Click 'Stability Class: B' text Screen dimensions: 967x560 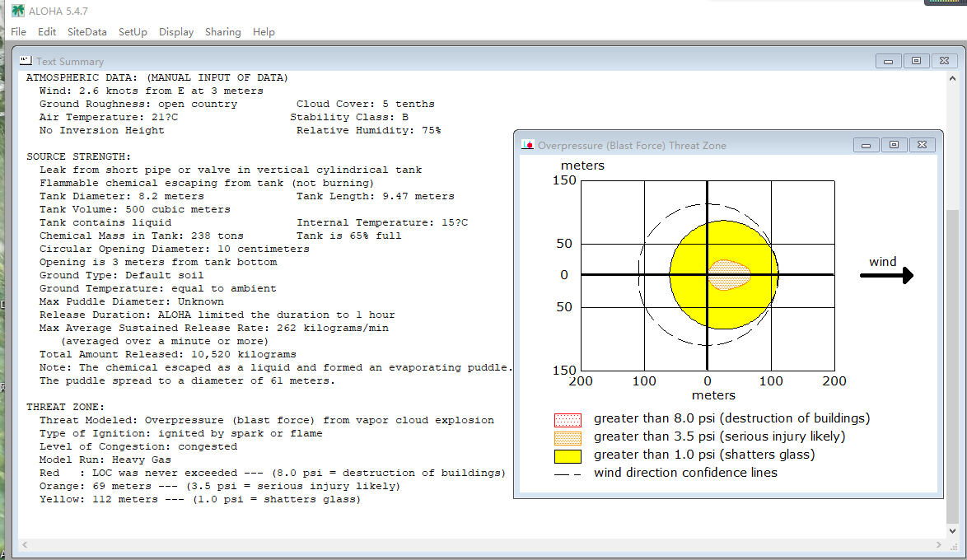(349, 117)
